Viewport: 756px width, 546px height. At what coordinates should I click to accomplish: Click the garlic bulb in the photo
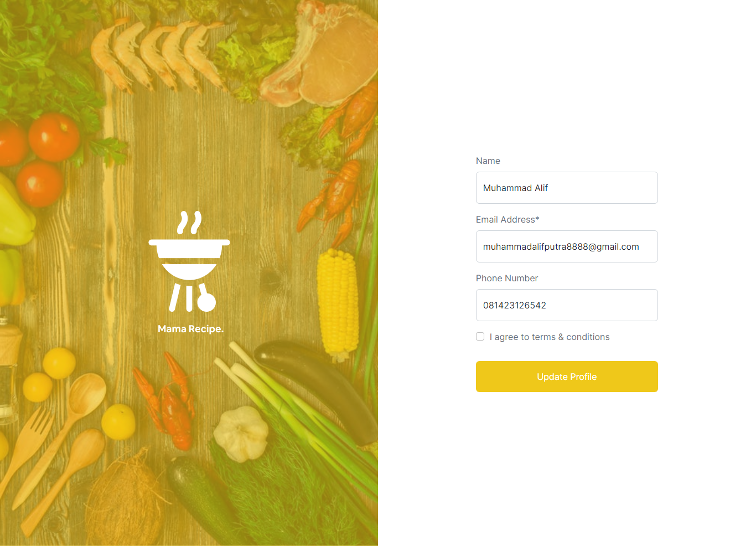coord(241,434)
